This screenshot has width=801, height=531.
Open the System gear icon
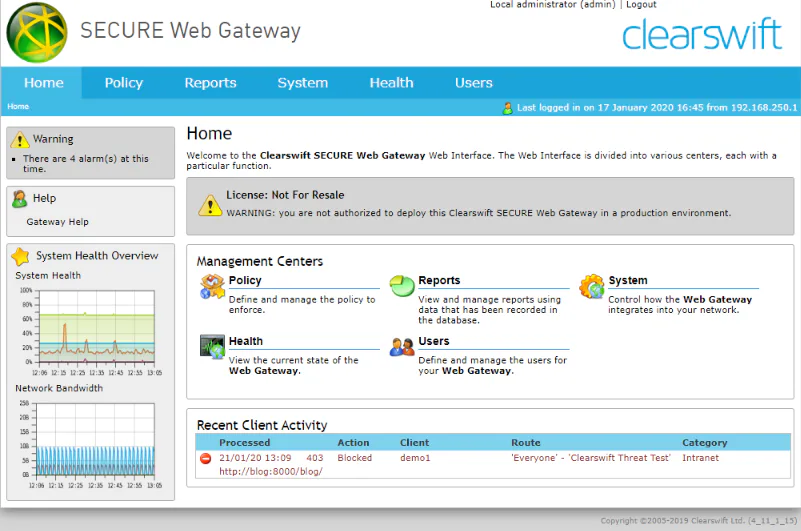[x=592, y=286]
